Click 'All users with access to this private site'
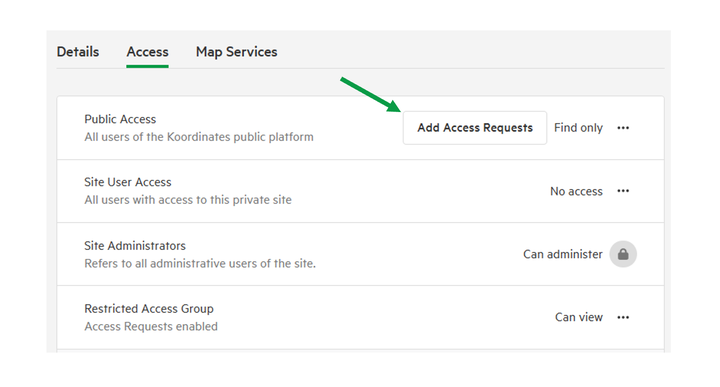 (188, 200)
